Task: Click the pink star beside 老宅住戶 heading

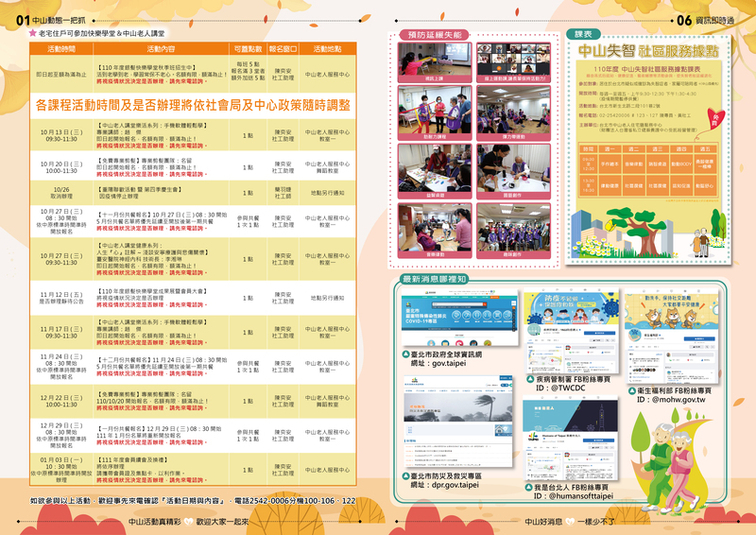Action: tap(33, 34)
